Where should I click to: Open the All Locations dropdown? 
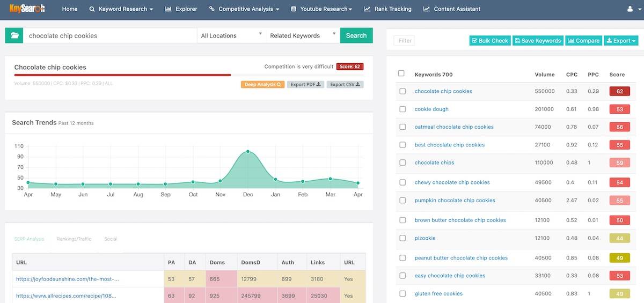[231, 35]
